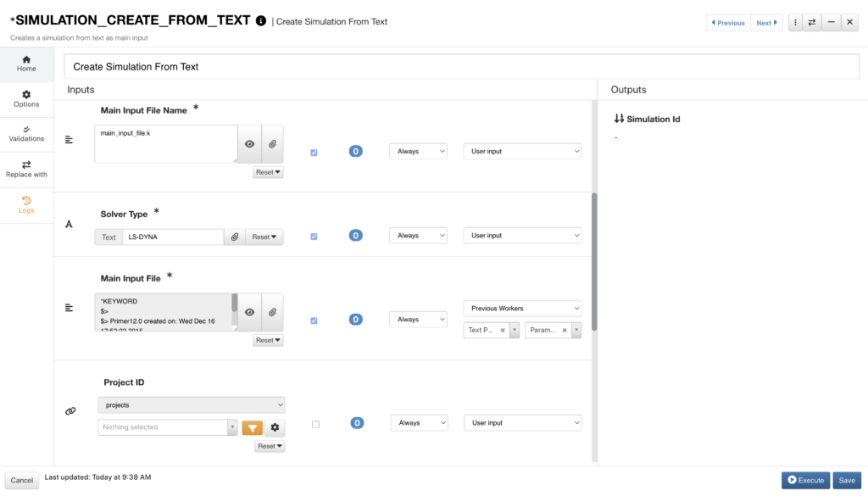
Task: Click the Execute button
Action: point(805,481)
